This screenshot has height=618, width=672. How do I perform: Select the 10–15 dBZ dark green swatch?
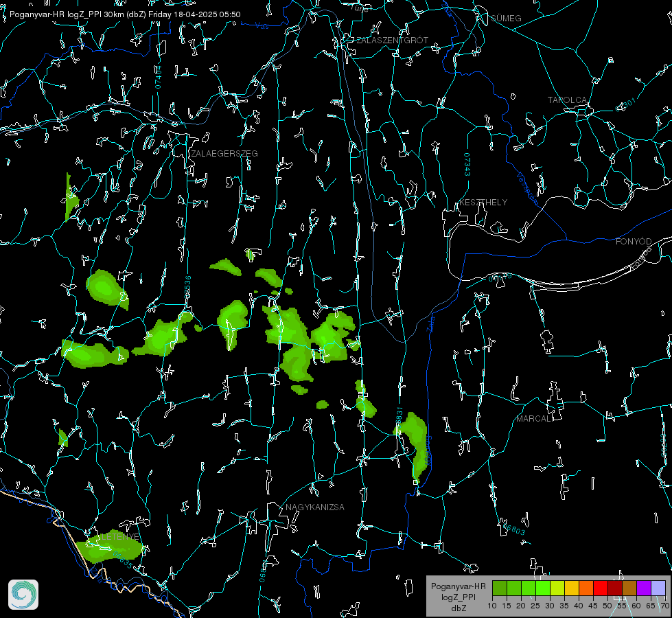(500, 588)
